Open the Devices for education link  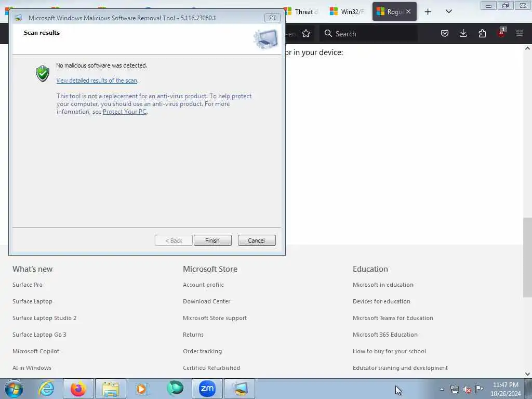coord(381,301)
